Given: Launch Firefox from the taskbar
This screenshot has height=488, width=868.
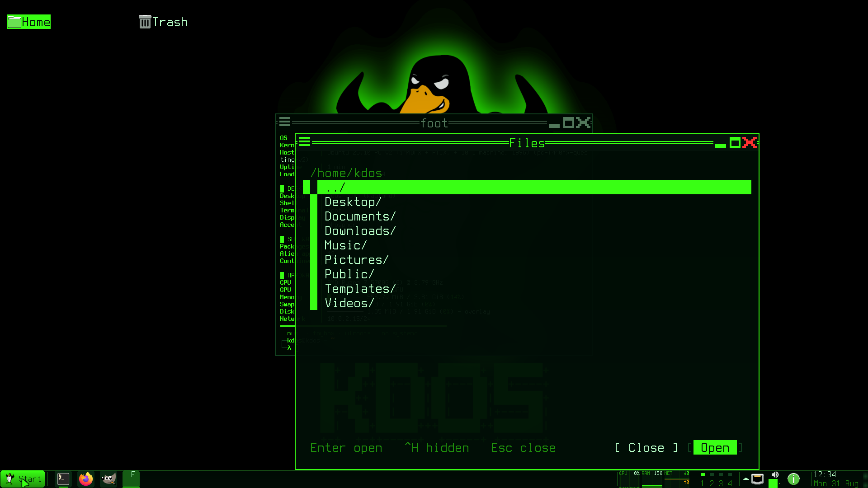Looking at the screenshot, I should click(x=86, y=479).
